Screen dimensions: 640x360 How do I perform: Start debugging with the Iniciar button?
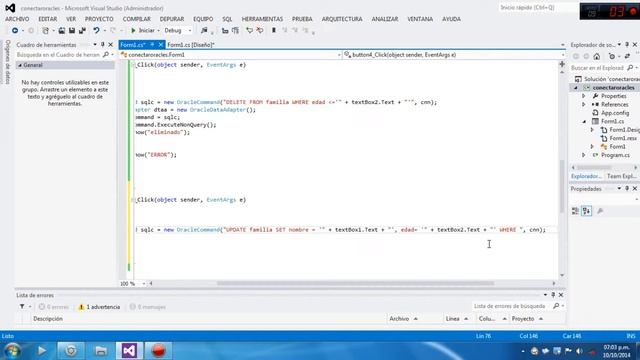[x=143, y=31]
